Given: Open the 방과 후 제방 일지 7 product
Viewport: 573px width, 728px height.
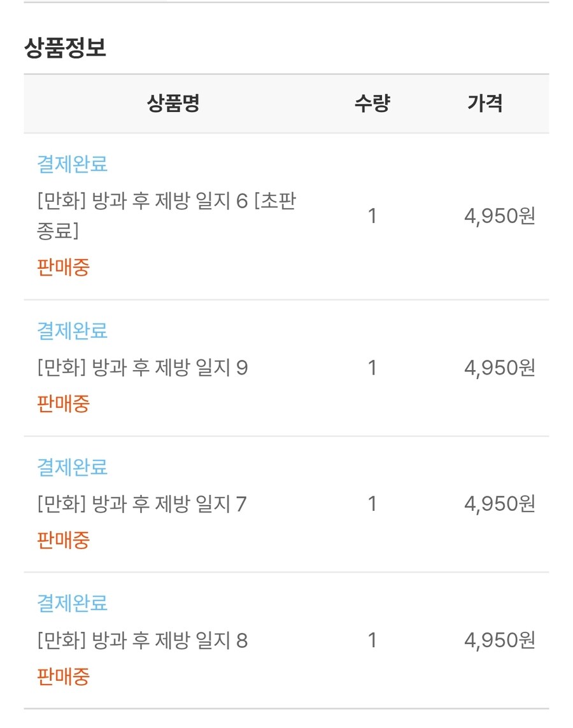Looking at the screenshot, I should click(142, 504).
